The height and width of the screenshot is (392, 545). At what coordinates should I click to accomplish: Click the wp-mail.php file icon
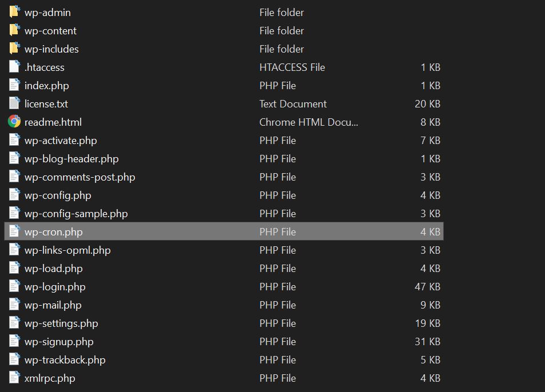tap(14, 305)
